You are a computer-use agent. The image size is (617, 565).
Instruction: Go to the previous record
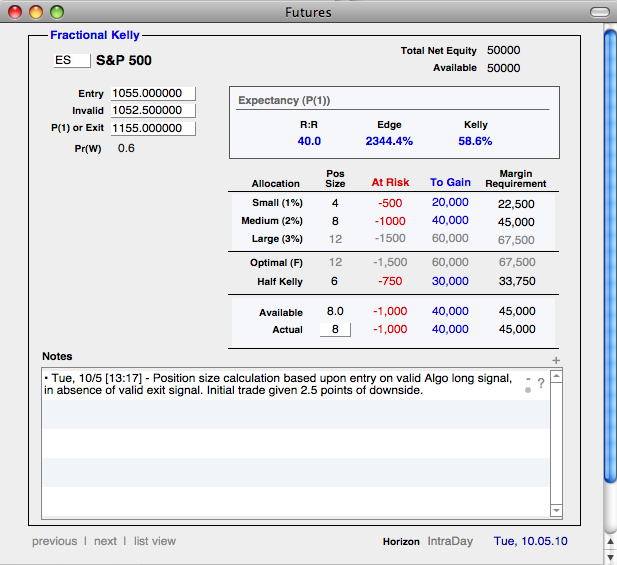55,541
